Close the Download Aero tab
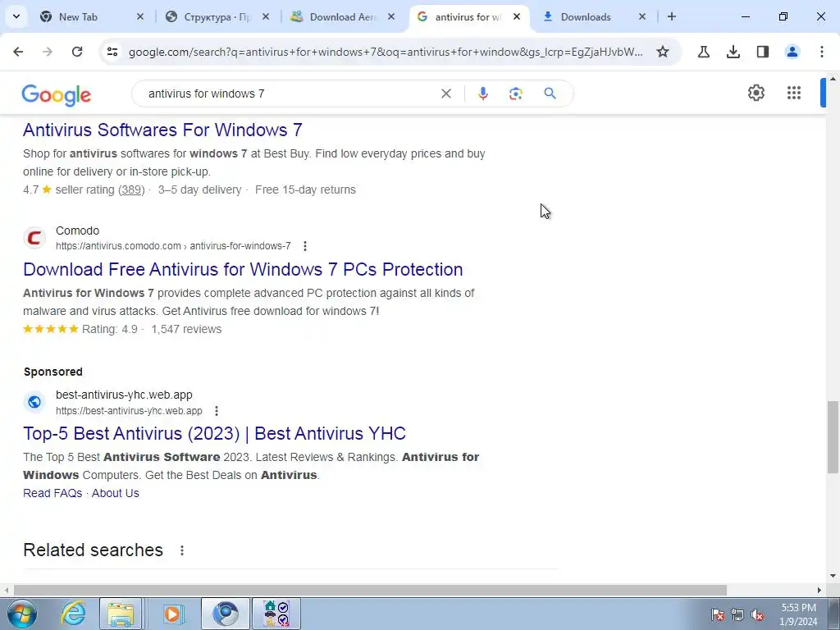This screenshot has width=840, height=630. pyautogui.click(x=391, y=16)
